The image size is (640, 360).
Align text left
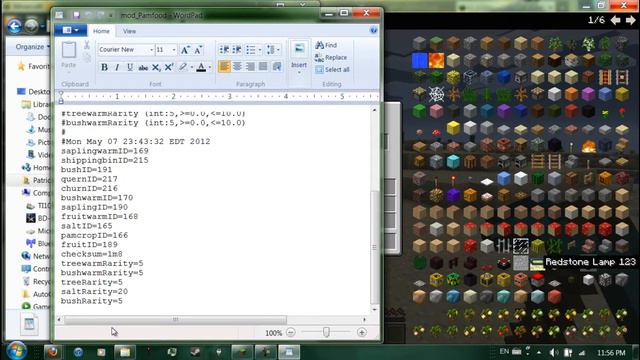[224, 67]
